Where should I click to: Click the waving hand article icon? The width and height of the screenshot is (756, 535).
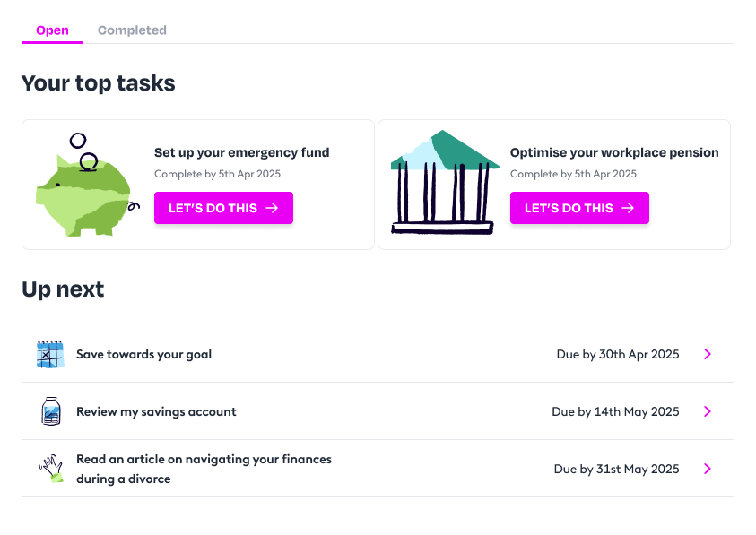[50, 469]
